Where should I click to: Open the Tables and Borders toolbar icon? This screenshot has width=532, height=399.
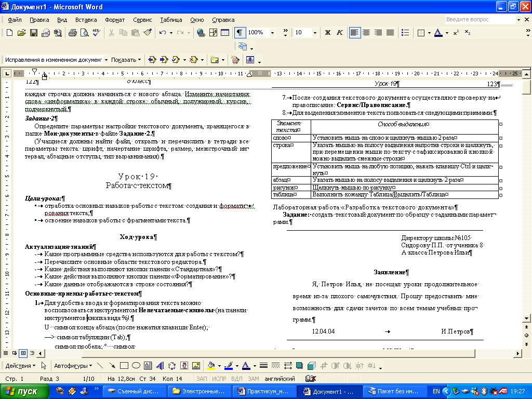213,33
